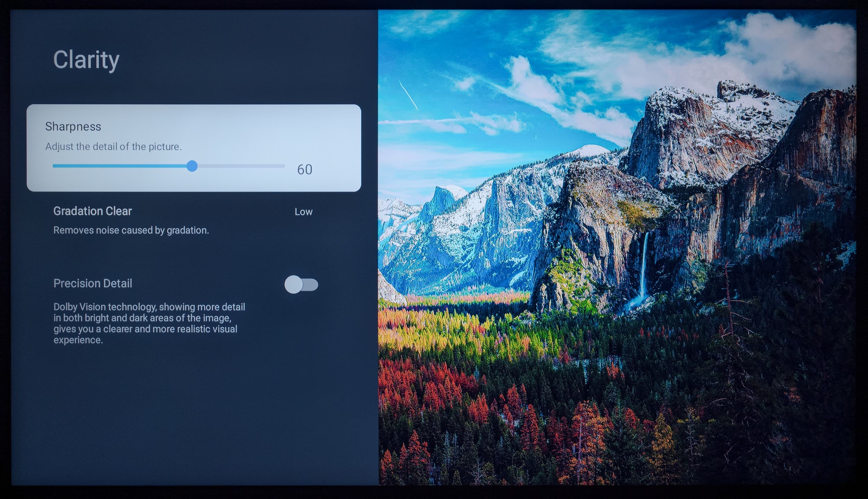Select the Precision Detail setting label
The height and width of the screenshot is (499, 868).
click(x=93, y=283)
